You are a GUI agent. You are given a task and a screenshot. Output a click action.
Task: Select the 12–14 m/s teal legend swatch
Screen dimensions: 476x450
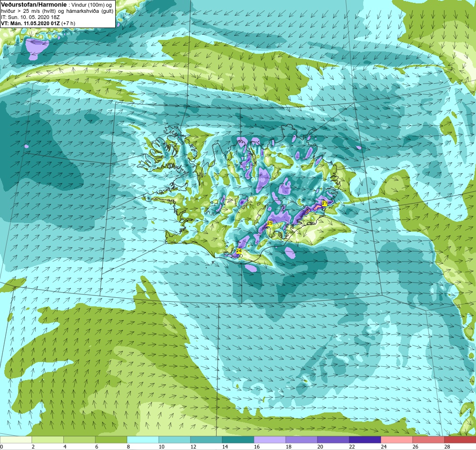(x=206, y=440)
